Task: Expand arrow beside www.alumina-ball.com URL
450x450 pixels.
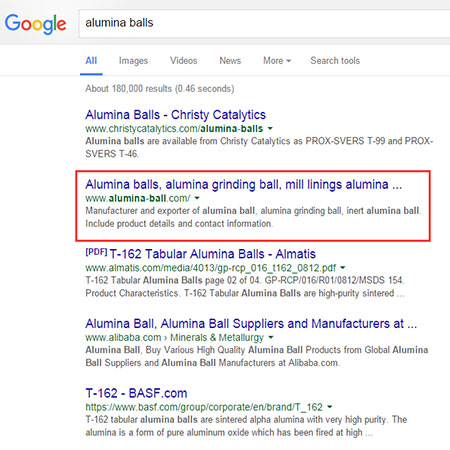Action: [197, 198]
